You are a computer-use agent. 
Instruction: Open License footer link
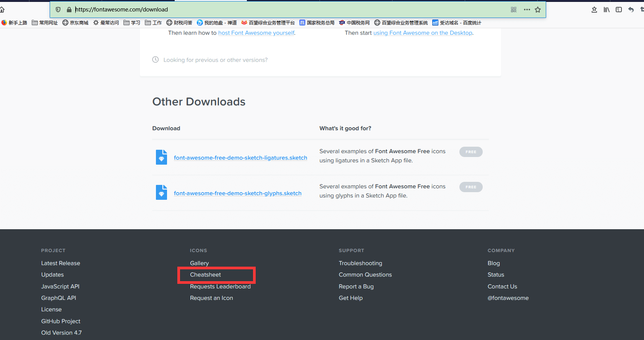[x=51, y=309]
